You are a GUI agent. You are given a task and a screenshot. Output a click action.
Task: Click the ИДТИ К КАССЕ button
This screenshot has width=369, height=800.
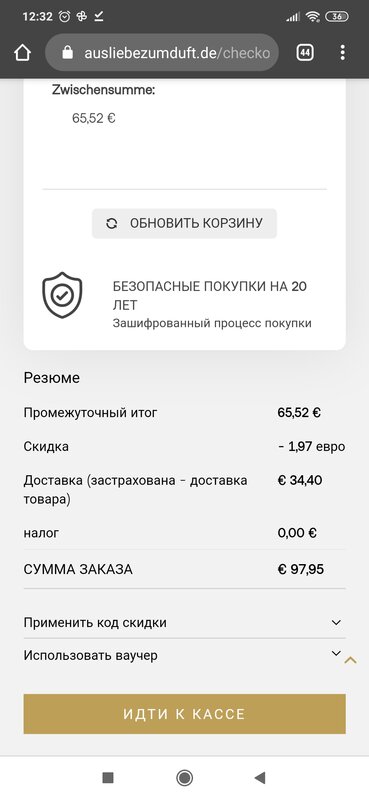[184, 714]
